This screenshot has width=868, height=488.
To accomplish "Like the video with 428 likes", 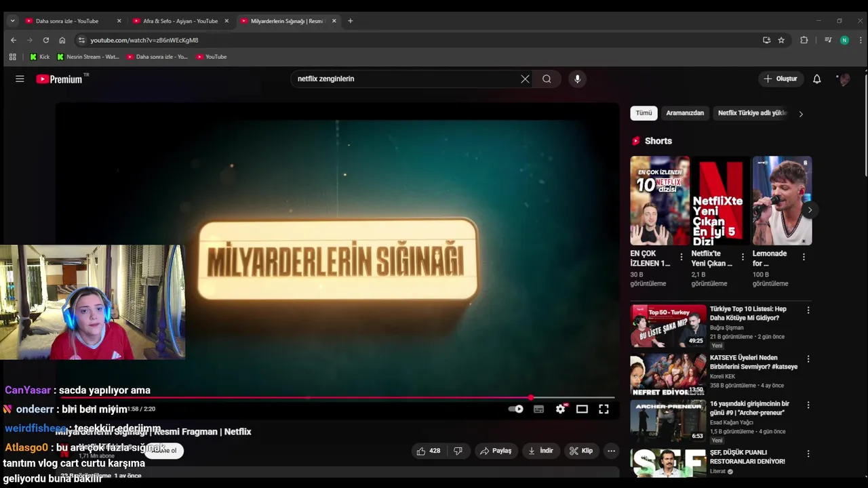I will click(x=428, y=451).
